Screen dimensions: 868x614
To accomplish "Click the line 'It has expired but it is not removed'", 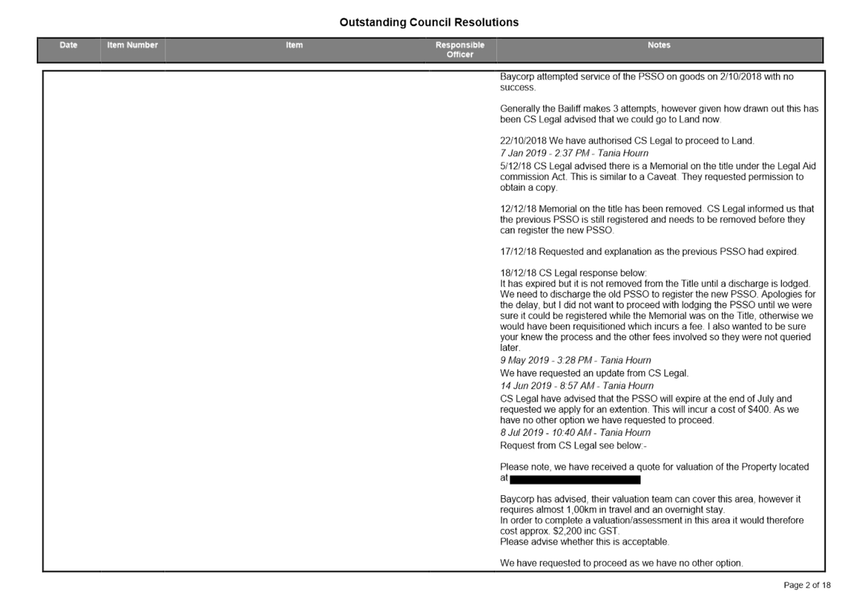I will (x=655, y=283).
